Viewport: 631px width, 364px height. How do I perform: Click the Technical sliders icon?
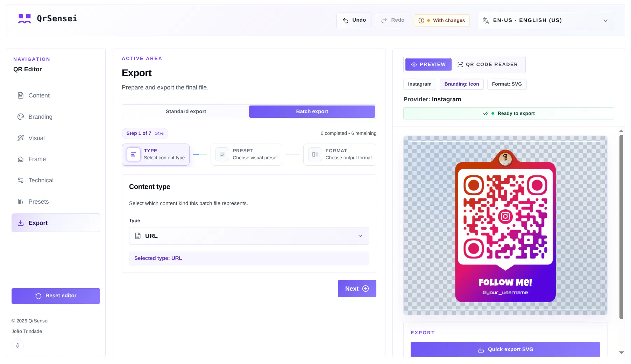coord(21,180)
